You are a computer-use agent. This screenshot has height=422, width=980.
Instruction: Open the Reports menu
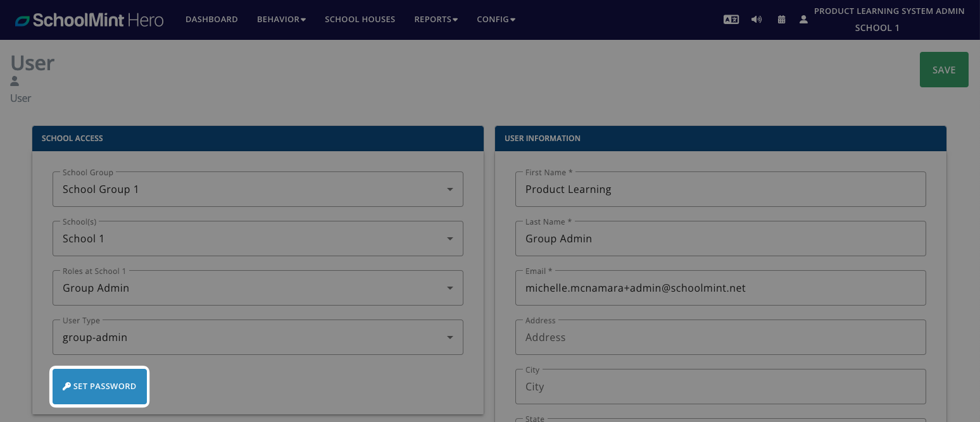click(x=436, y=20)
